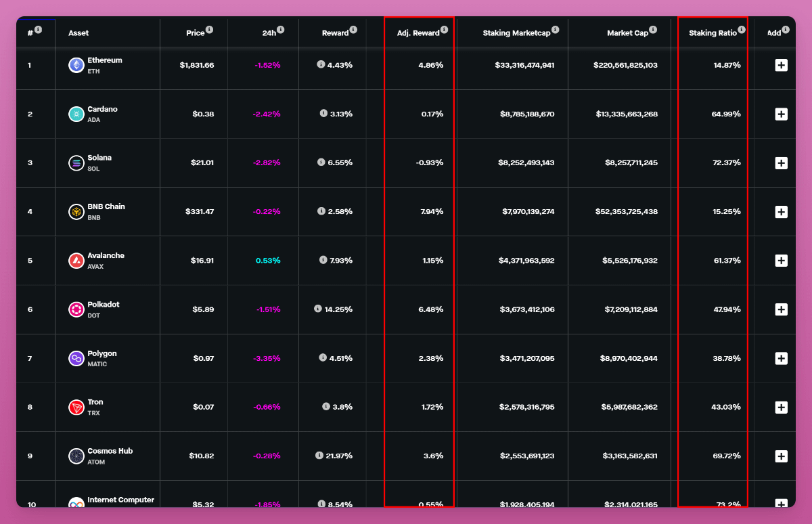Click the BNB Chain logo icon
This screenshot has height=524, width=812.
click(x=76, y=212)
